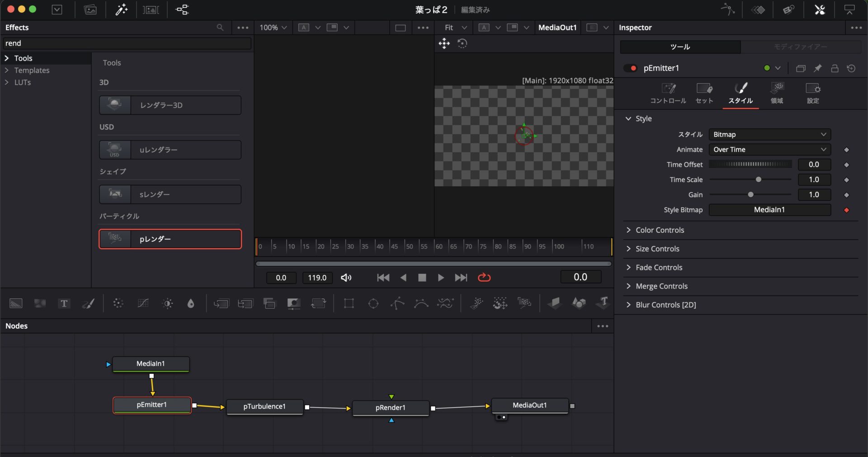Screen dimensions: 868x457
Task: Expand the Color Controls section
Action: 660,230
